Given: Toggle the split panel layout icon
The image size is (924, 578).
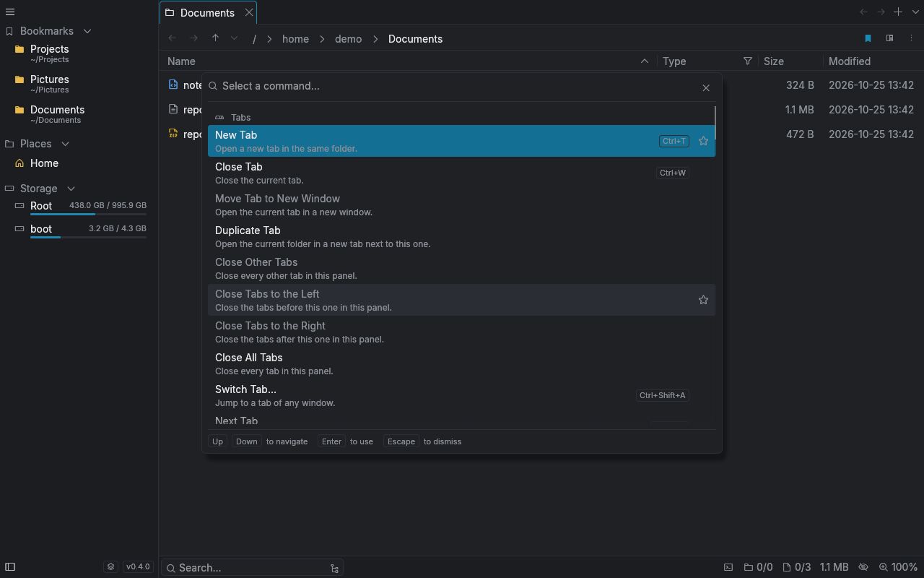Looking at the screenshot, I should click(x=889, y=38).
